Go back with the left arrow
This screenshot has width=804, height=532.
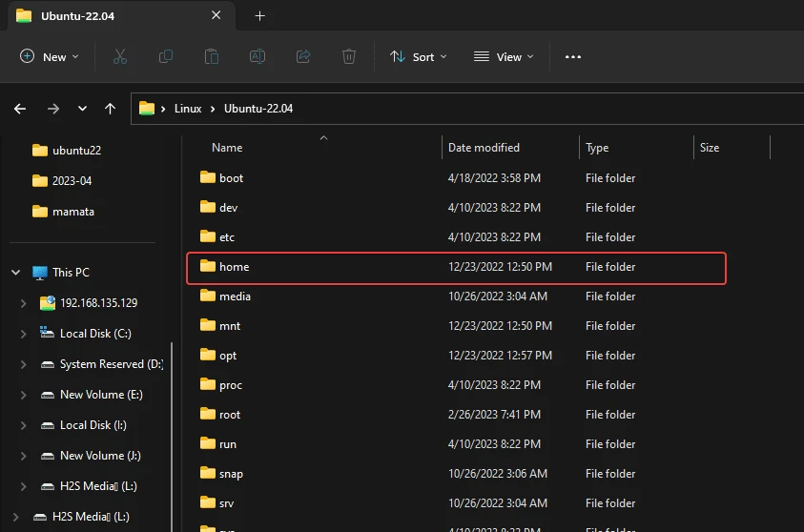tap(20, 109)
